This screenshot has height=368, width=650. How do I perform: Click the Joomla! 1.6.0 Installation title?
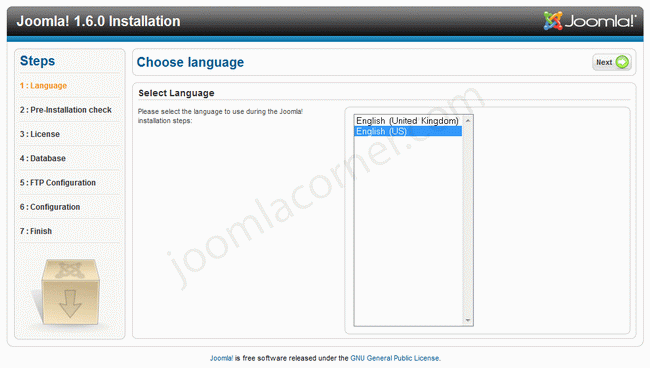tap(98, 21)
